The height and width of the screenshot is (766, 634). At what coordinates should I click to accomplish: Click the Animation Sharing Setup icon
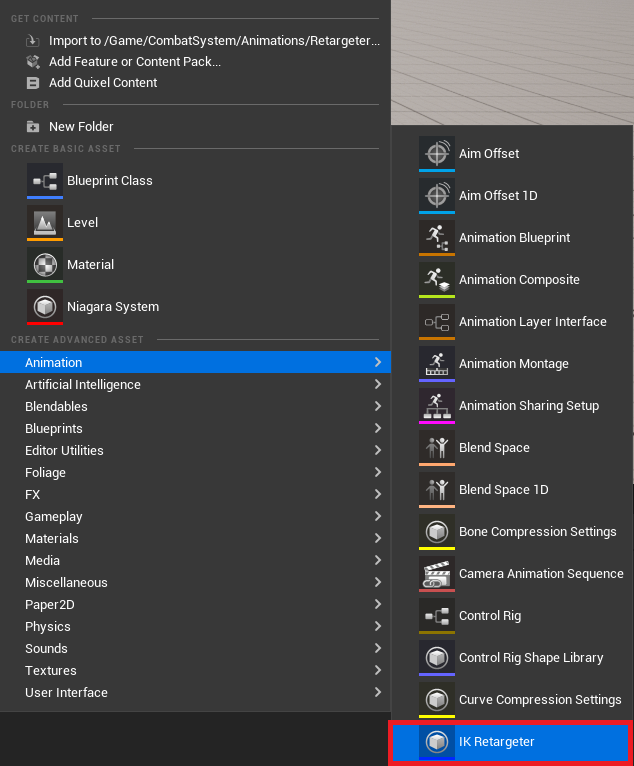click(x=437, y=406)
